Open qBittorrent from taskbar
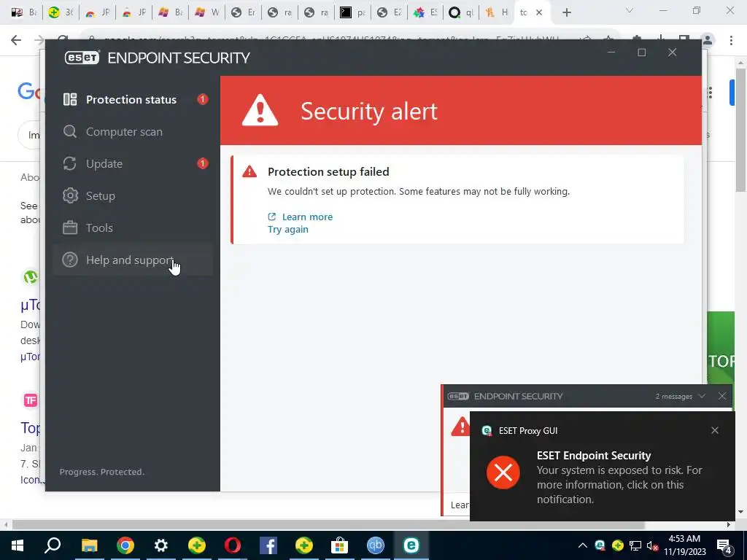Screen dimensions: 747x560 coord(376,545)
